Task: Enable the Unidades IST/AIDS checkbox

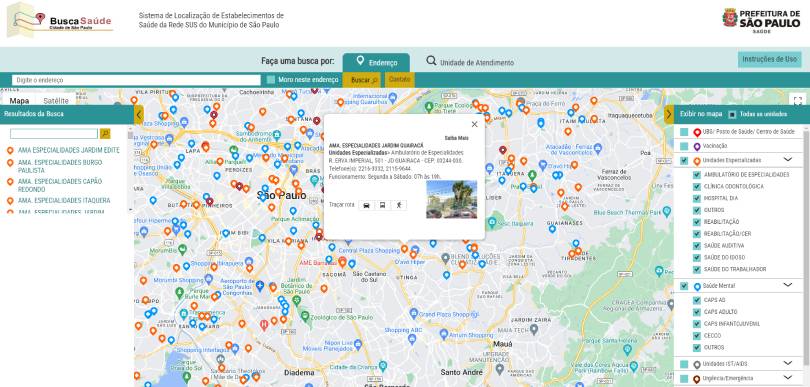Action: tap(684, 364)
